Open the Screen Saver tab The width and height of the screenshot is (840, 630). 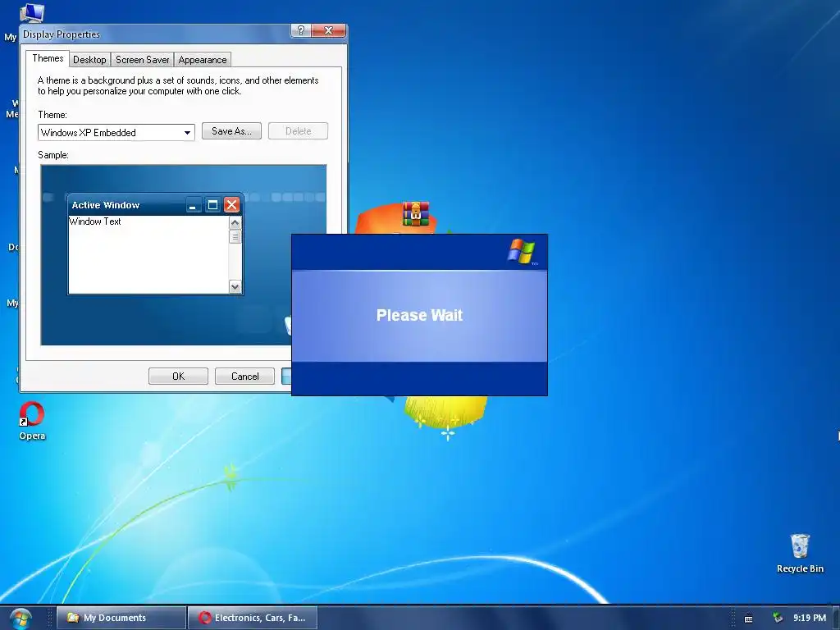click(x=143, y=59)
